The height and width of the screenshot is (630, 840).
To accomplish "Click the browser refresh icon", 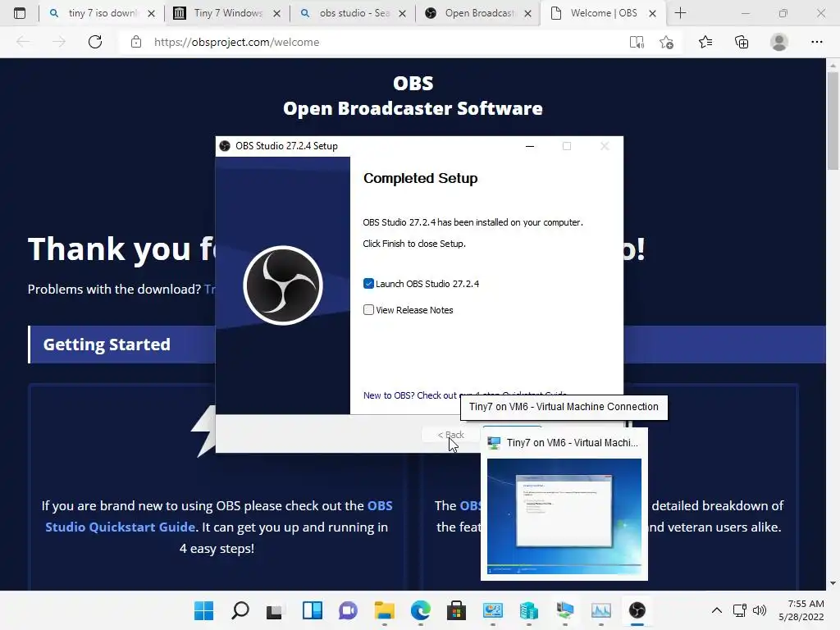I will pos(95,42).
